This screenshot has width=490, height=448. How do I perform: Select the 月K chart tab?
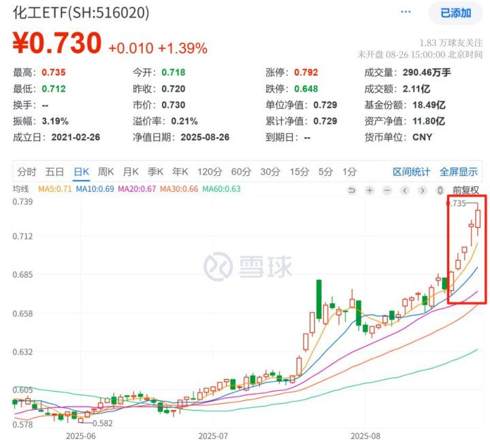[x=131, y=172]
